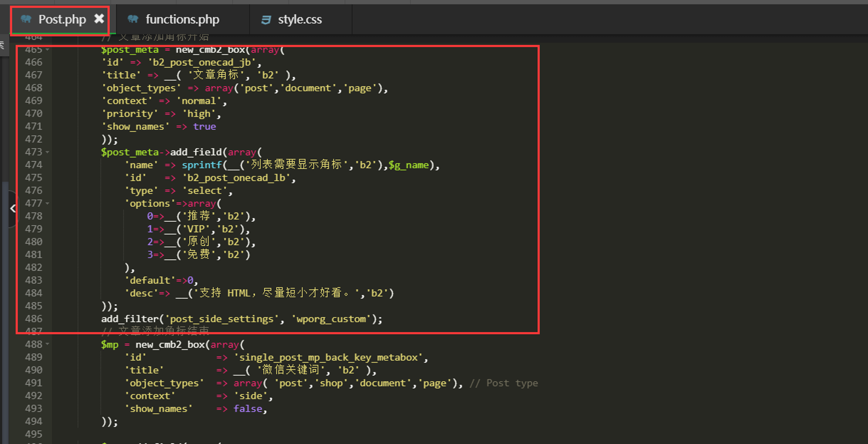Click the PHP elephant icon on Post.php tab

pos(26,19)
